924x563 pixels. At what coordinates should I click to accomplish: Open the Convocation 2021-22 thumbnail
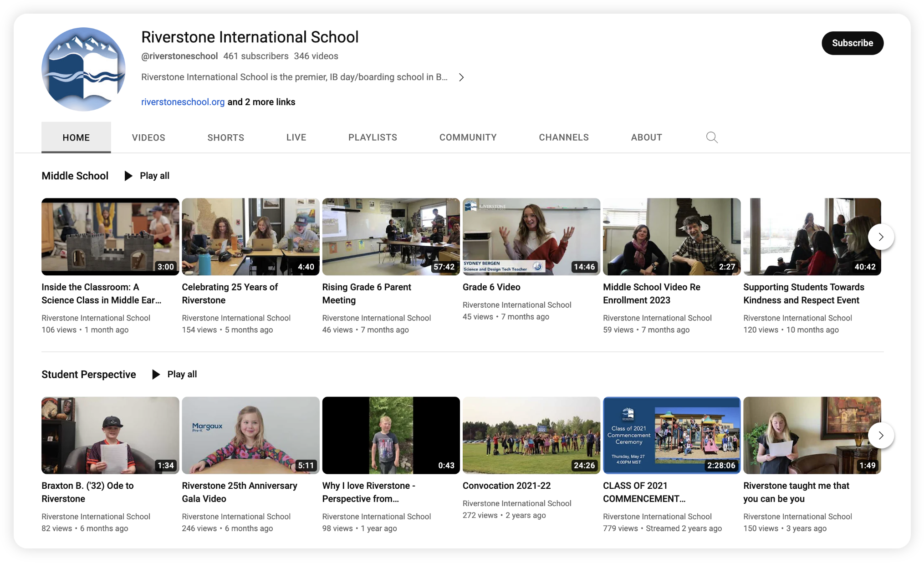point(531,435)
